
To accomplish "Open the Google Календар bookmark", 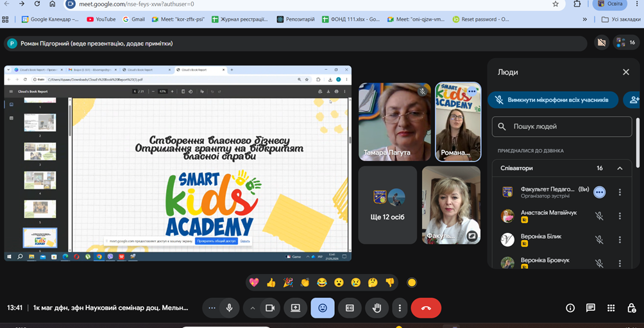I will click(50, 19).
